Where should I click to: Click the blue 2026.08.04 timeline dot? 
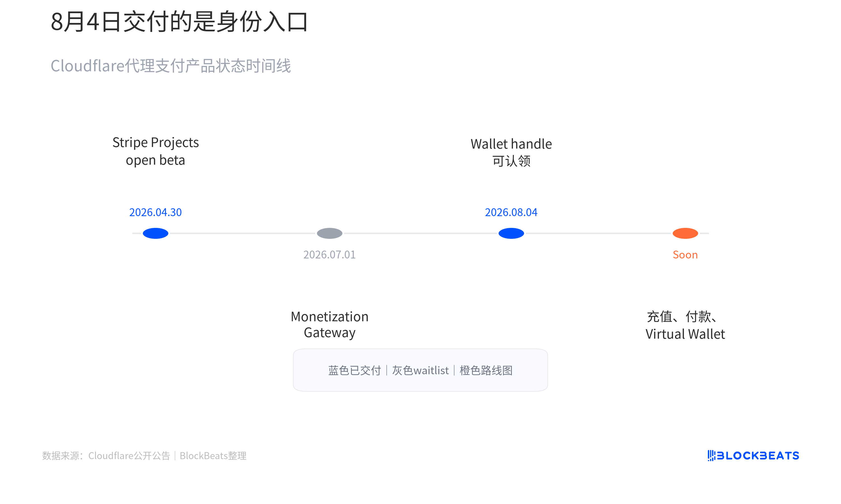pos(511,233)
